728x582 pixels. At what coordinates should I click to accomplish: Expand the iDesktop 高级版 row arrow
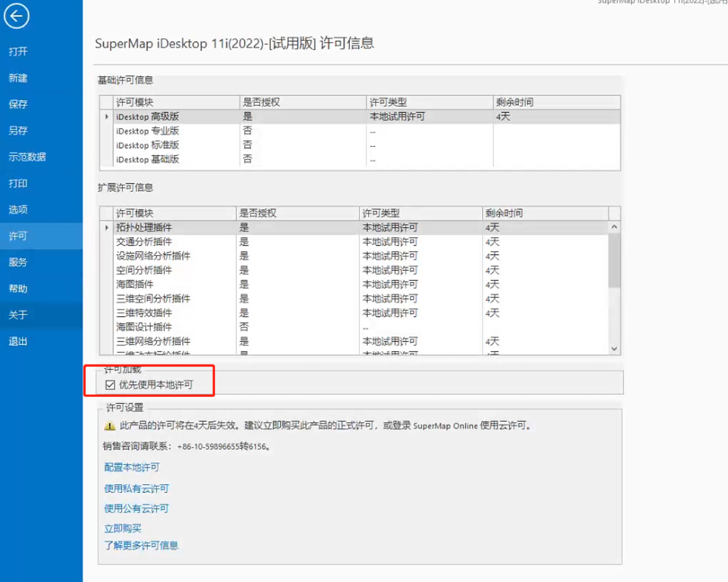(x=107, y=116)
